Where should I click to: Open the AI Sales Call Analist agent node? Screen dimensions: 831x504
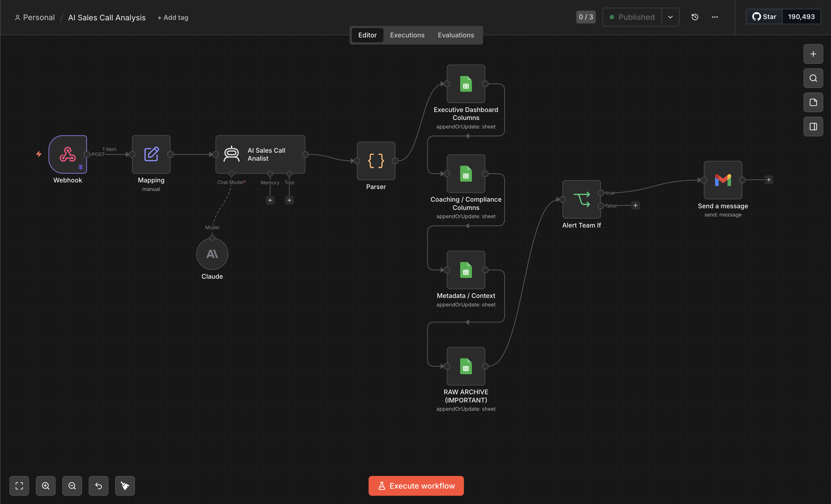(x=260, y=154)
